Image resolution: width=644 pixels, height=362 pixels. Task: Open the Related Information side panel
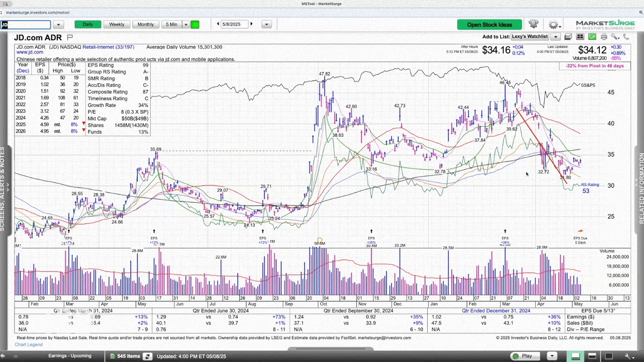[641, 189]
